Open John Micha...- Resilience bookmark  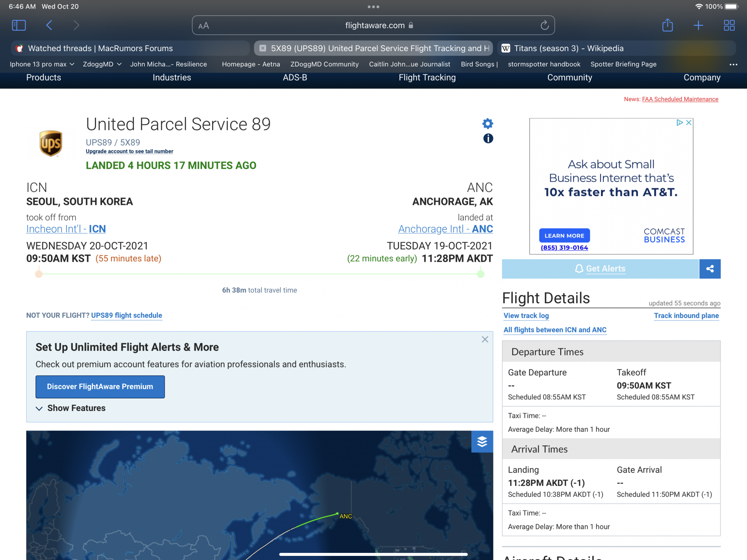pyautogui.click(x=168, y=64)
